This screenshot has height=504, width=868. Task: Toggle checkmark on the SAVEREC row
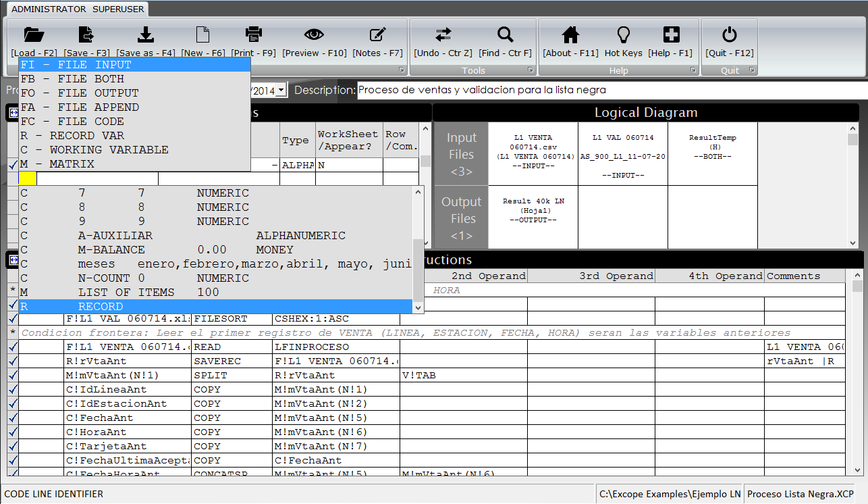[13, 361]
